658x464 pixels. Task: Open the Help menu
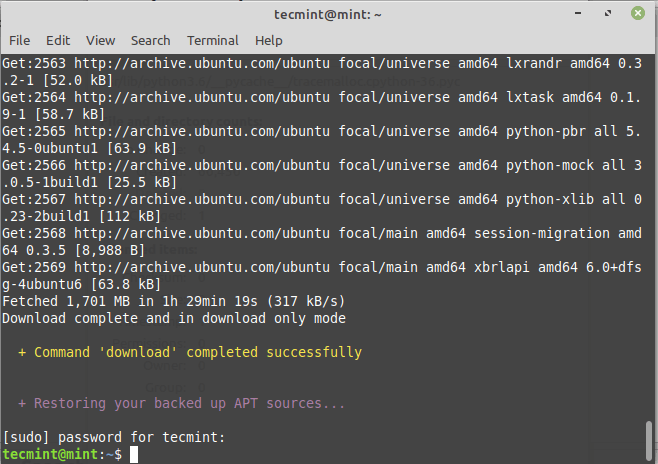(269, 40)
